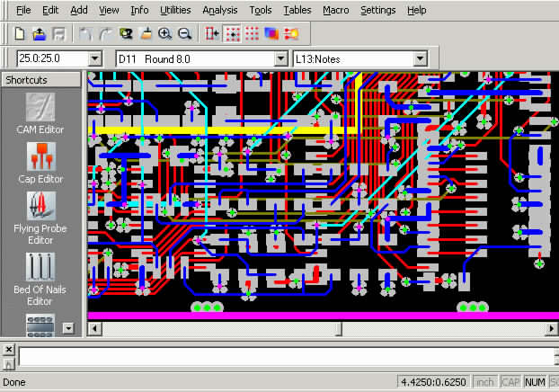Click the Zoom Out magnifier icon
This screenshot has width=559, height=392.
[184, 33]
